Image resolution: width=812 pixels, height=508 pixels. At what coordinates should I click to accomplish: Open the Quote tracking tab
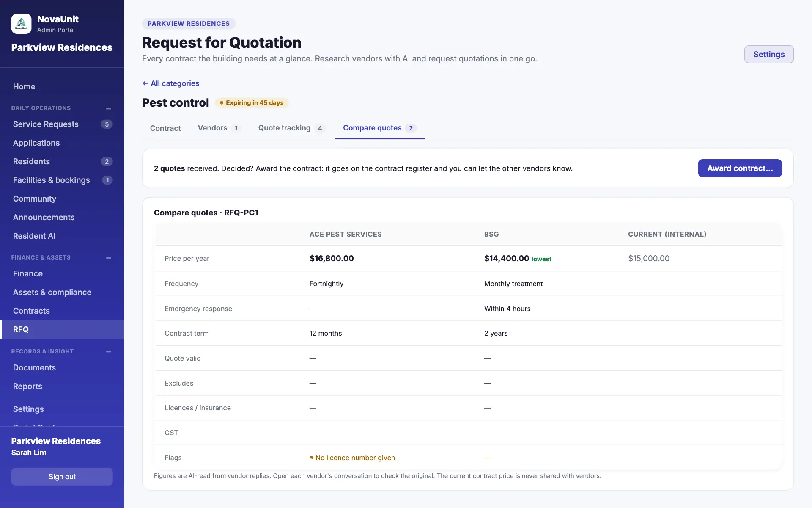point(291,128)
